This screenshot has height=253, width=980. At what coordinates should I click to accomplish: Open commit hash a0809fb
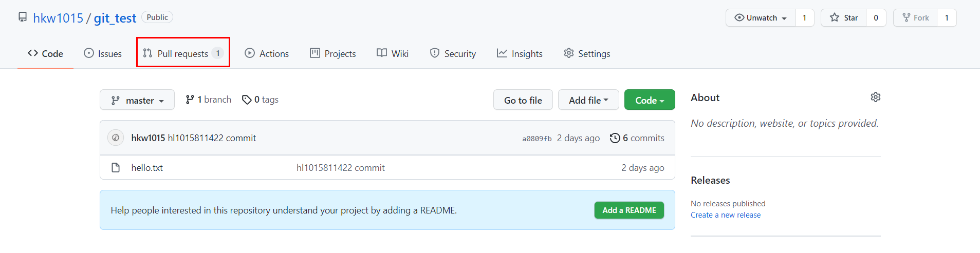click(537, 139)
